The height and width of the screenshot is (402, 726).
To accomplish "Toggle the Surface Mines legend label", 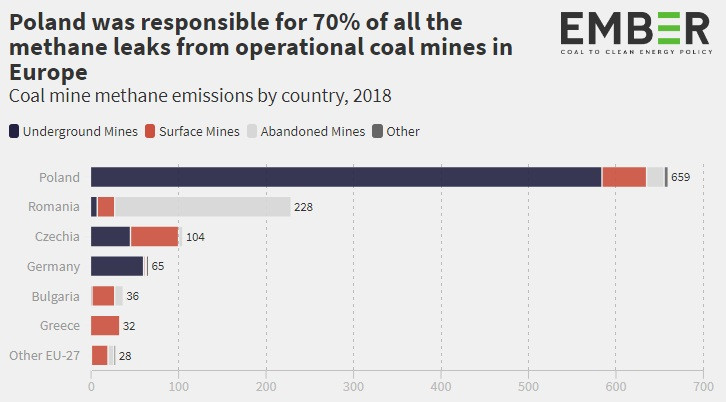I will click(x=198, y=131).
